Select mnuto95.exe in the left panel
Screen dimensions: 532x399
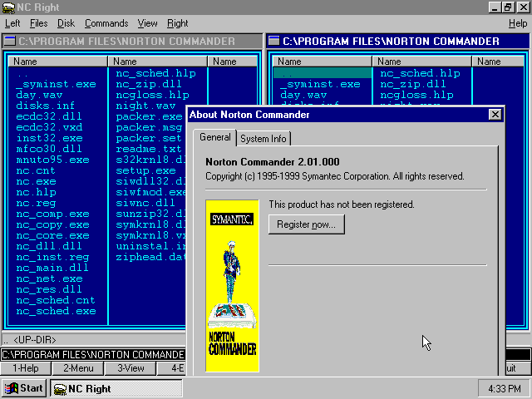pos(52,160)
